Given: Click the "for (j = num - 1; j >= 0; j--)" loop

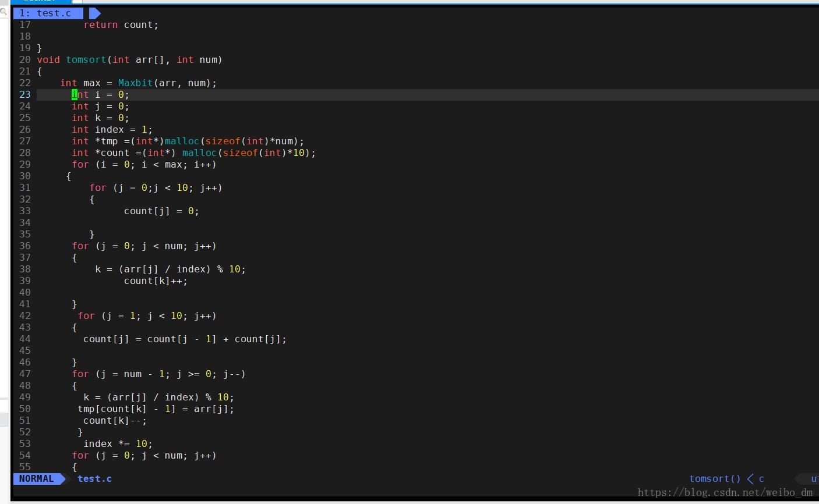Looking at the screenshot, I should tap(159, 374).
